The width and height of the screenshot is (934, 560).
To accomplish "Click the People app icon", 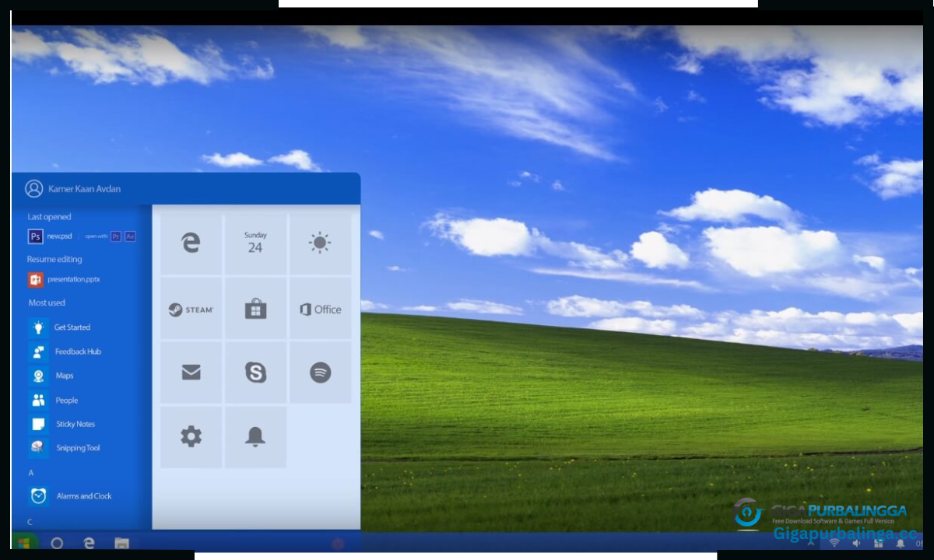I will (38, 400).
